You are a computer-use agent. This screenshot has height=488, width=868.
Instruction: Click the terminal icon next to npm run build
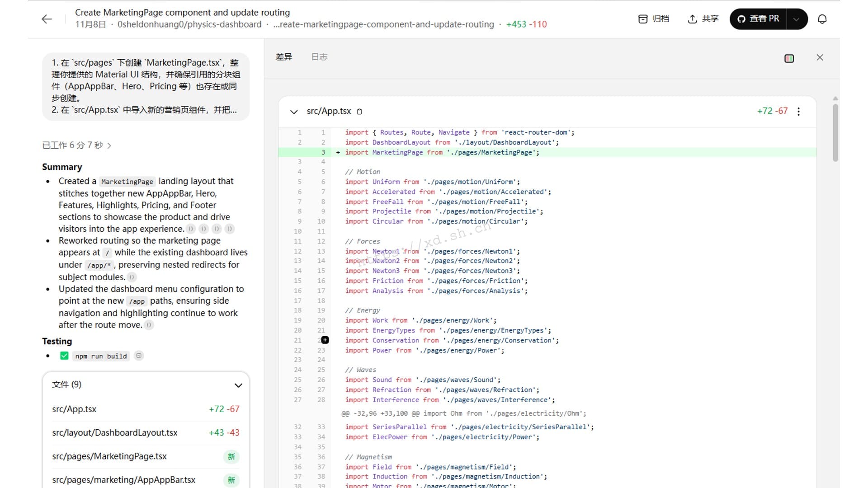tap(139, 356)
